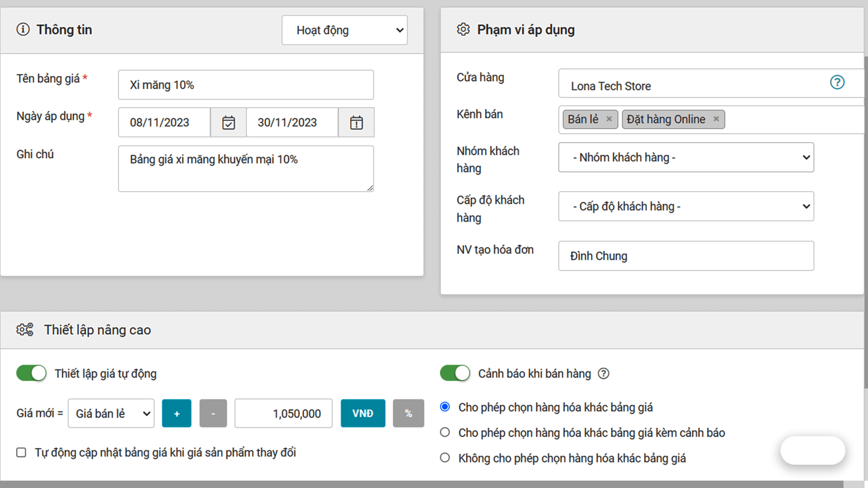
Task: Remove the Bán lẻ channel tag
Action: pyautogui.click(x=609, y=119)
